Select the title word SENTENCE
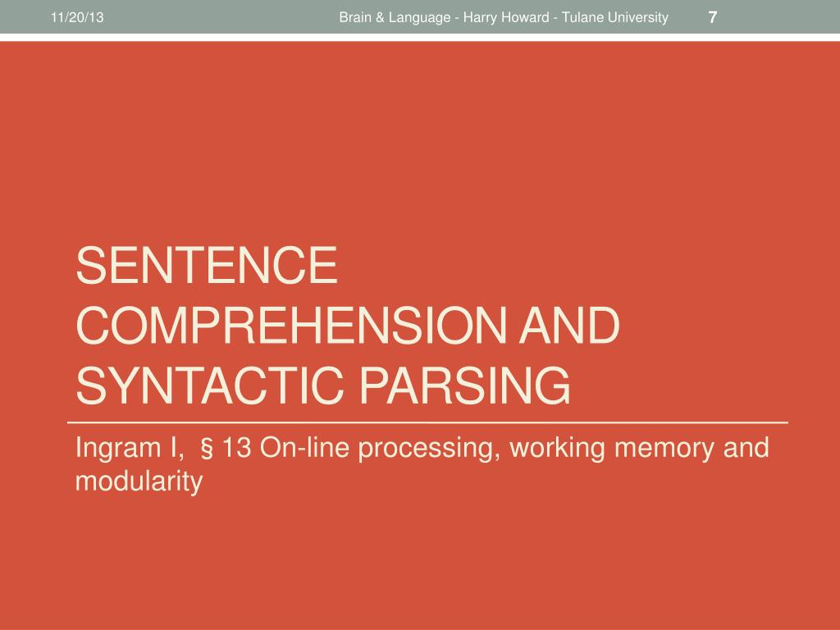Image resolution: width=840 pixels, height=630 pixels. point(207,266)
